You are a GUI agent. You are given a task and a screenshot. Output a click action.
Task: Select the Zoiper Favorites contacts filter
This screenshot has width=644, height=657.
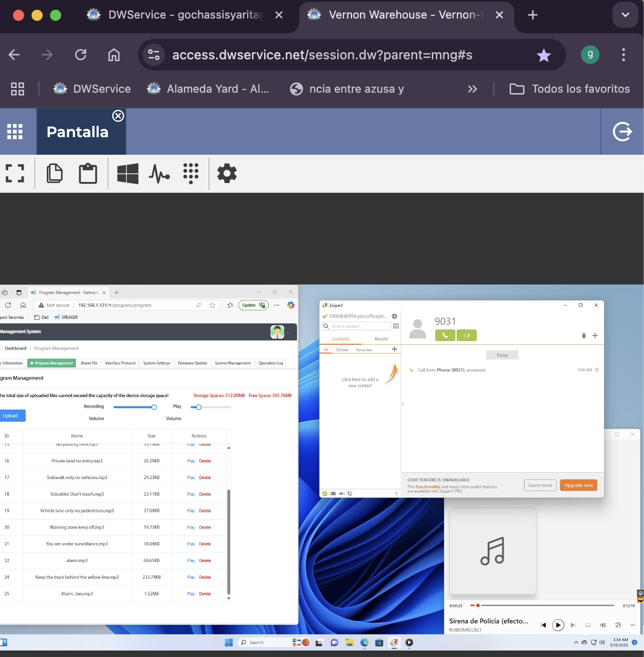364,350
